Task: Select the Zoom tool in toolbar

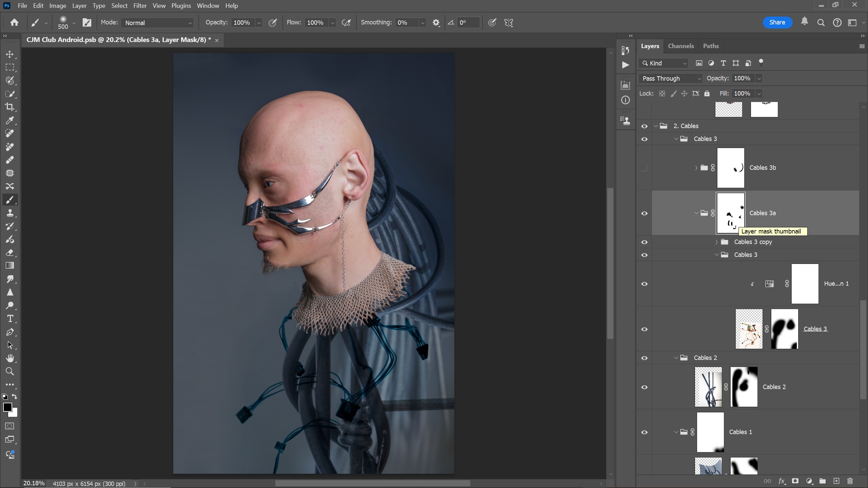Action: coord(10,371)
